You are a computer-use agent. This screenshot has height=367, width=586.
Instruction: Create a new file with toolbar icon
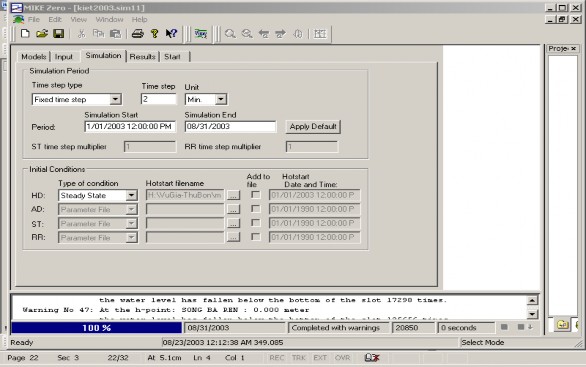click(x=25, y=34)
